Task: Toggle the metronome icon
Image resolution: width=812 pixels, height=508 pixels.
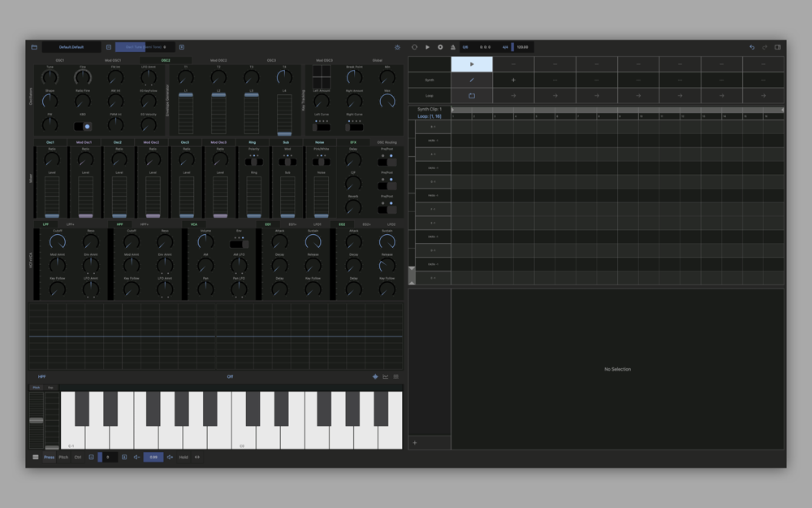Action: click(453, 47)
